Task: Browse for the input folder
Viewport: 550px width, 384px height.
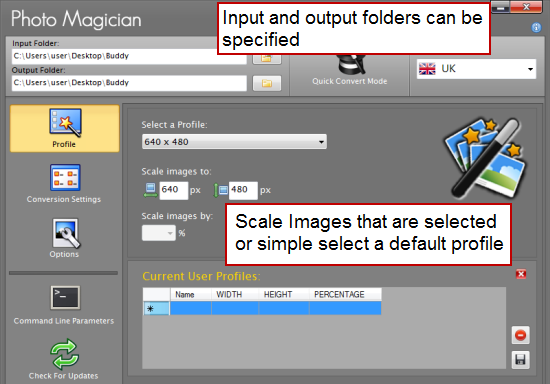Action: point(267,59)
